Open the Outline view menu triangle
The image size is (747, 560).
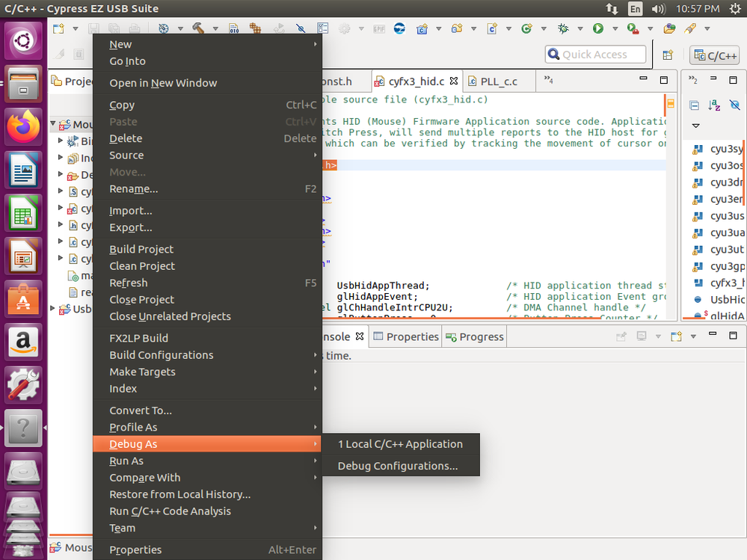(696, 126)
